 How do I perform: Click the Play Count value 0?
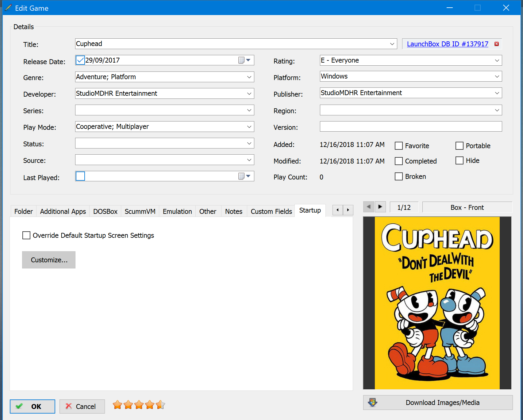(321, 177)
